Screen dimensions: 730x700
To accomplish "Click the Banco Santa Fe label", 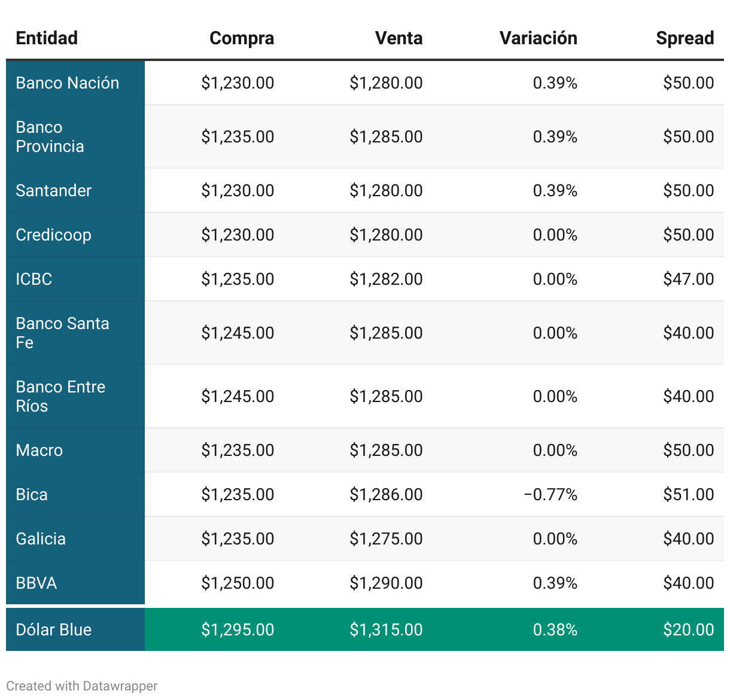I will 62,333.
